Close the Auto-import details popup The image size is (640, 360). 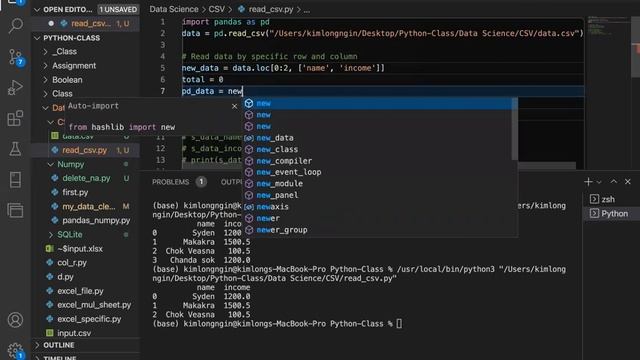234,106
